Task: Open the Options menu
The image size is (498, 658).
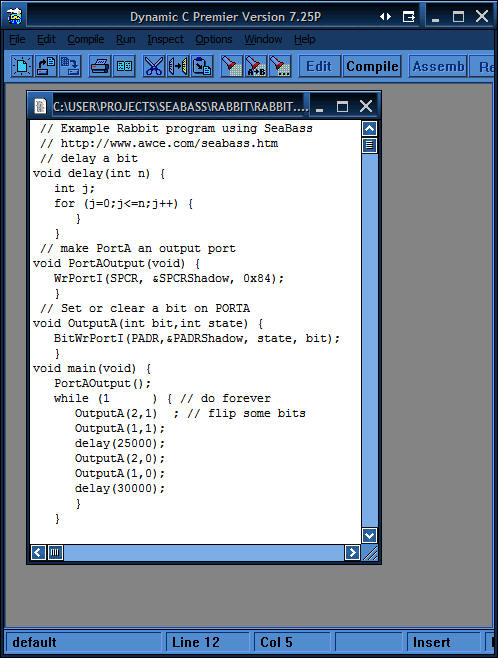Action: click(214, 39)
